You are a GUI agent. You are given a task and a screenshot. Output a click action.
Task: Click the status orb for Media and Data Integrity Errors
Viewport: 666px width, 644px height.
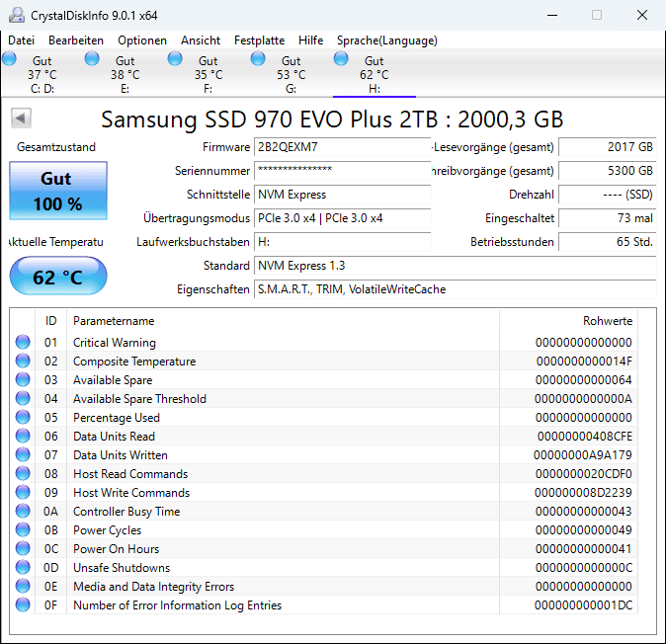tap(23, 586)
